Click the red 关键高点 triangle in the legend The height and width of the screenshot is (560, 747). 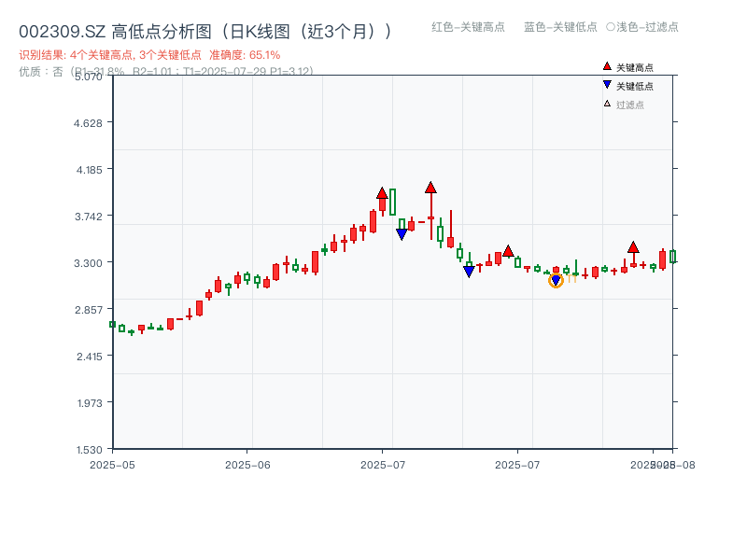coord(605,66)
